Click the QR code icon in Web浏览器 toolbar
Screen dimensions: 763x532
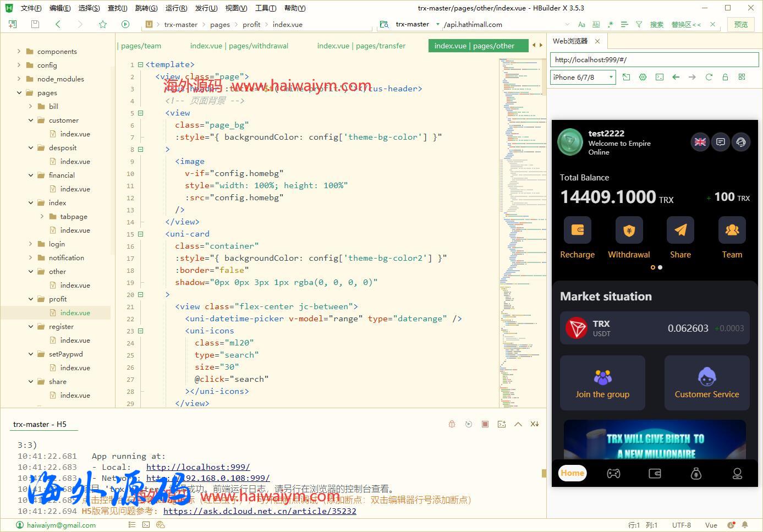pos(742,77)
